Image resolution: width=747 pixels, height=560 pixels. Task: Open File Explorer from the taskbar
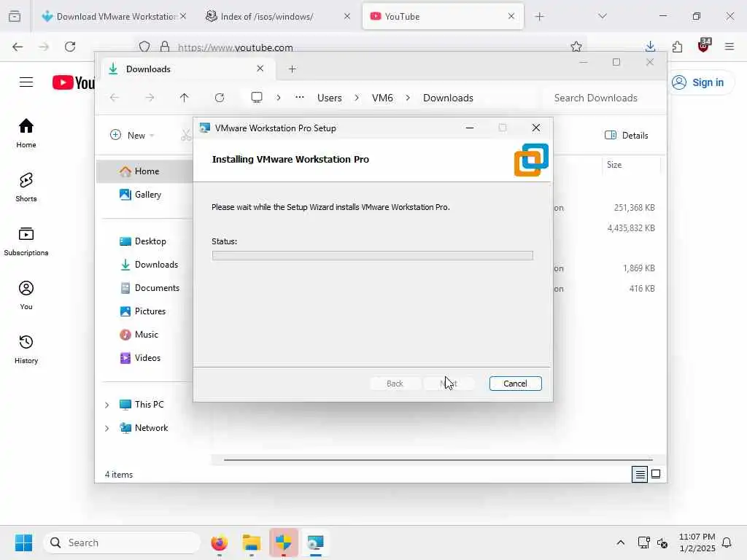click(252, 542)
